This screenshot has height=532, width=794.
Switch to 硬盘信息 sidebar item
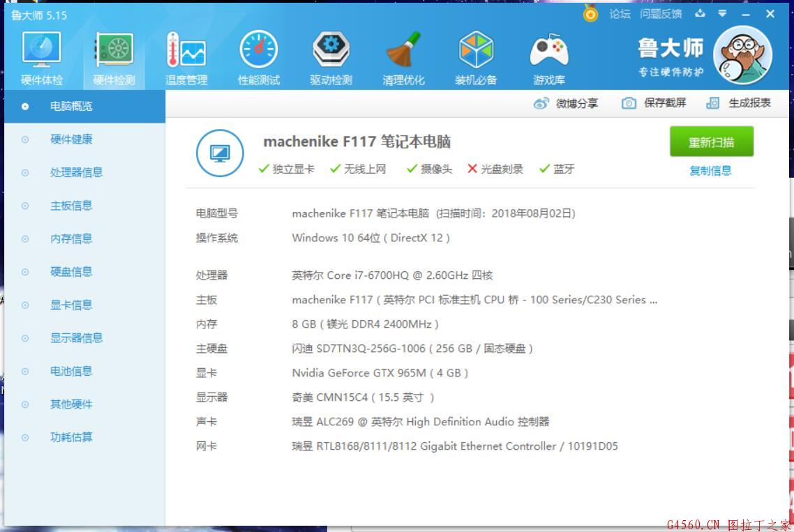coord(71,272)
